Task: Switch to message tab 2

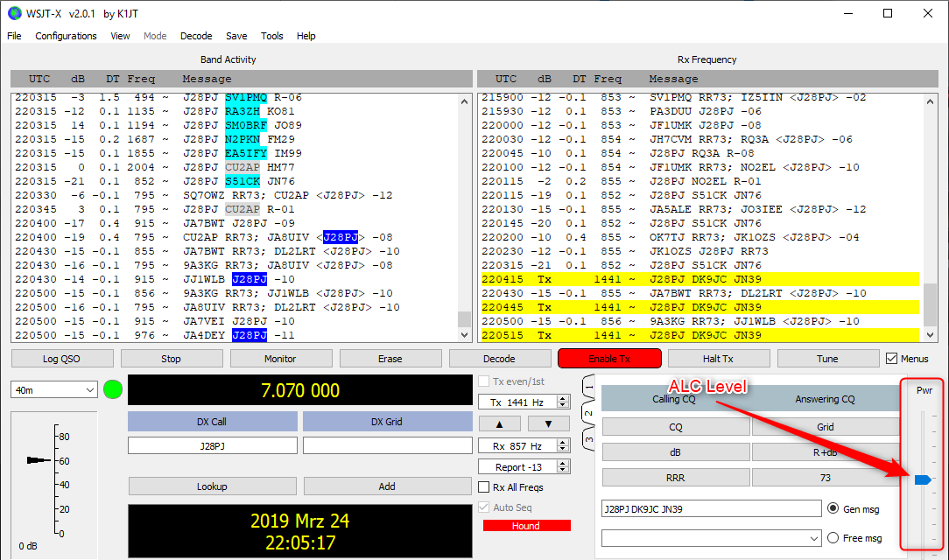Action: pos(589,414)
